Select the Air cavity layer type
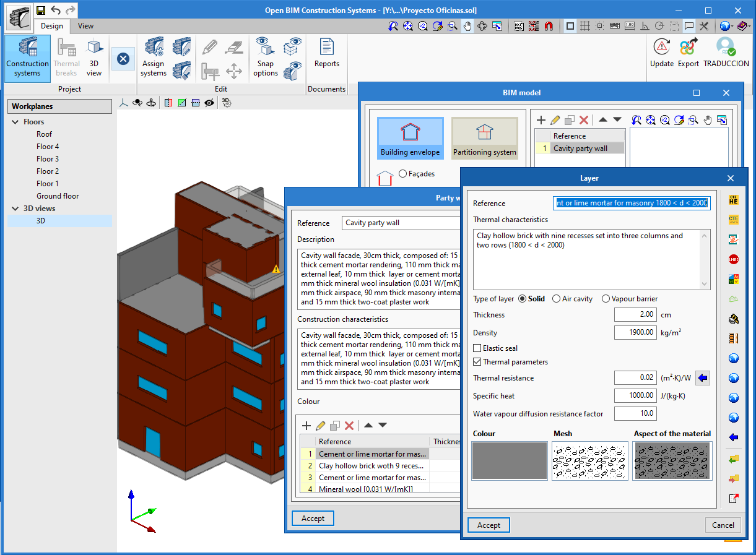 coord(572,299)
